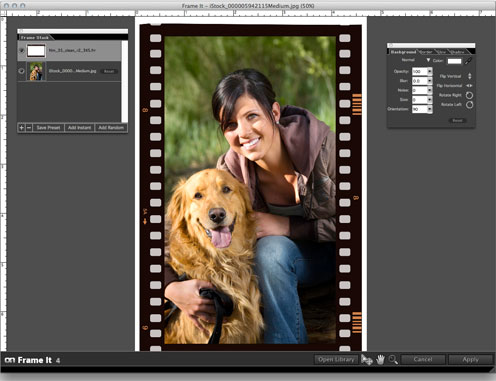Click the Flip Horizontal label
This screenshot has width=496, height=381.
pyautogui.click(x=449, y=86)
